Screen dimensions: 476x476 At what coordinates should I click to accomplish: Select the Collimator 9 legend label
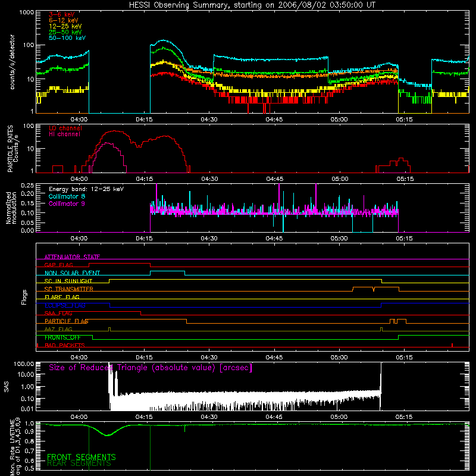pos(67,203)
